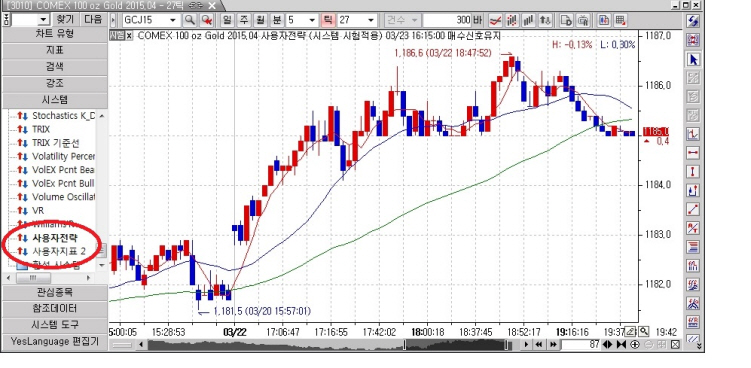Image resolution: width=751 pixels, height=368 pixels.
Task: Select 사용자전략 in the system list
Action: [55, 238]
